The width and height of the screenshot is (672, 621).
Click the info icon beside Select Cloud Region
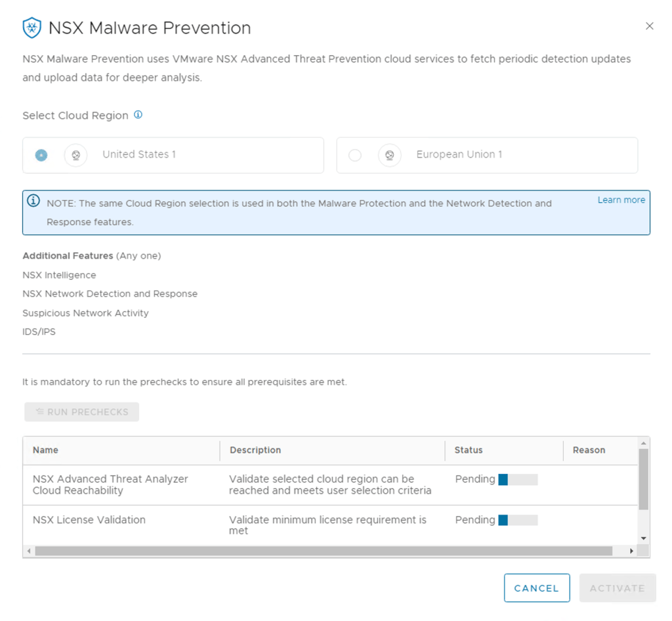[138, 115]
